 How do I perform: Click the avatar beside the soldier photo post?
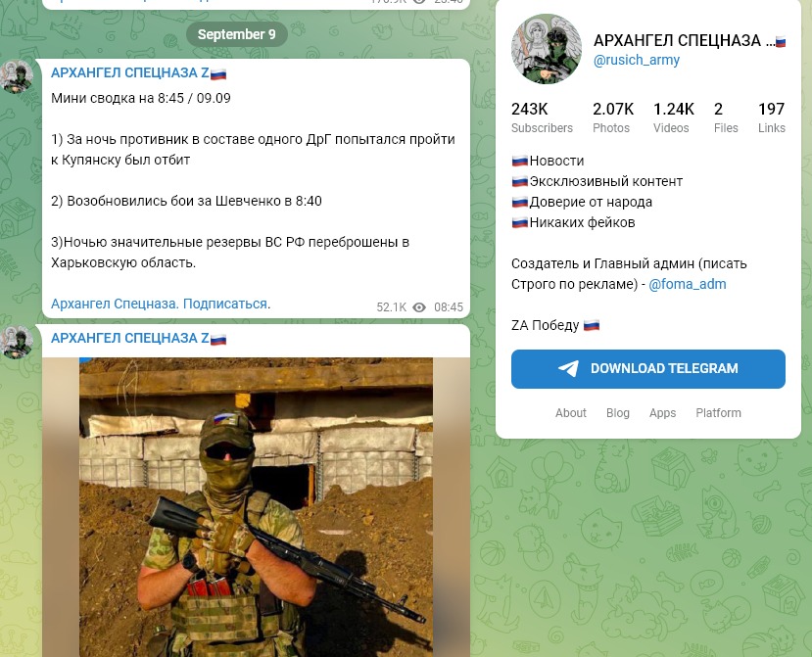coord(17,343)
